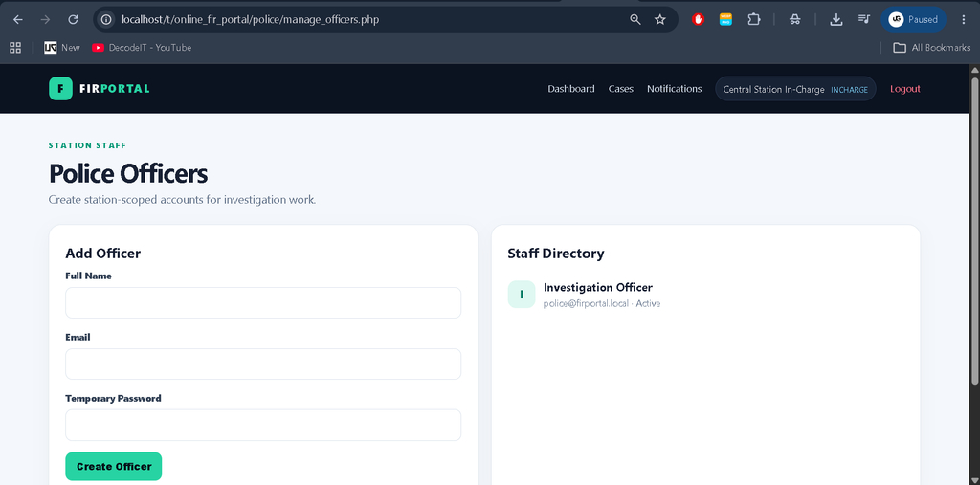Click the FIRPORTAL brand name

pyautogui.click(x=115, y=89)
